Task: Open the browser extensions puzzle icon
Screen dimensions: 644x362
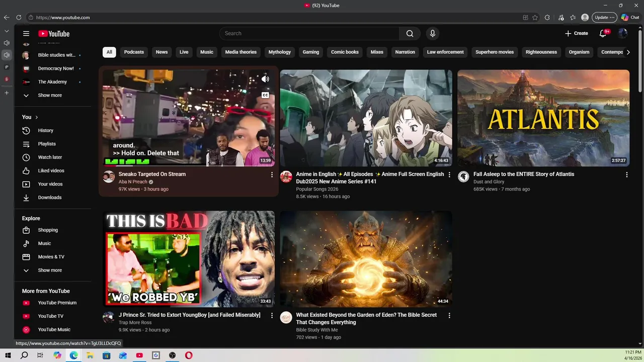Action: point(547,17)
